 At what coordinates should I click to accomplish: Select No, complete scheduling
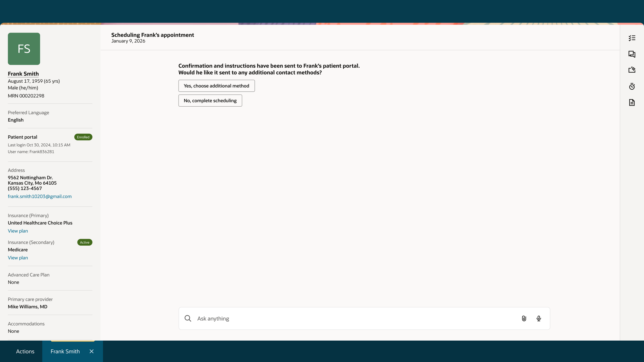click(x=210, y=100)
